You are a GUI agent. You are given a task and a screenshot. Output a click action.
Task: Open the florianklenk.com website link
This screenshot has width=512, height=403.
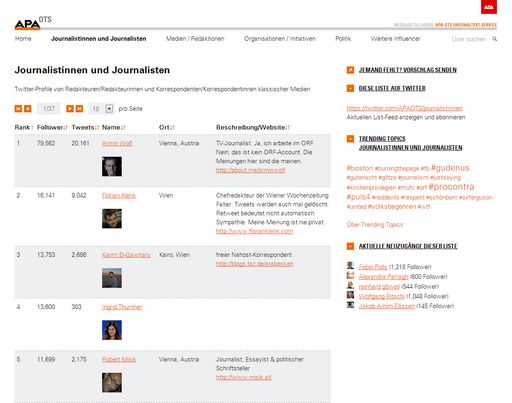254,231
